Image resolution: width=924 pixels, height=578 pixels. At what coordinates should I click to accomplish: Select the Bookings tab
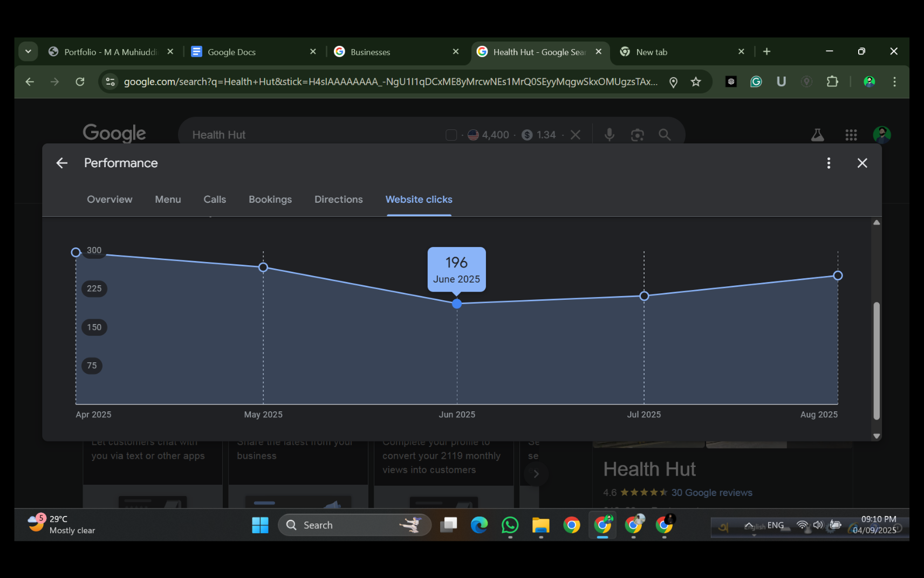[x=270, y=199]
